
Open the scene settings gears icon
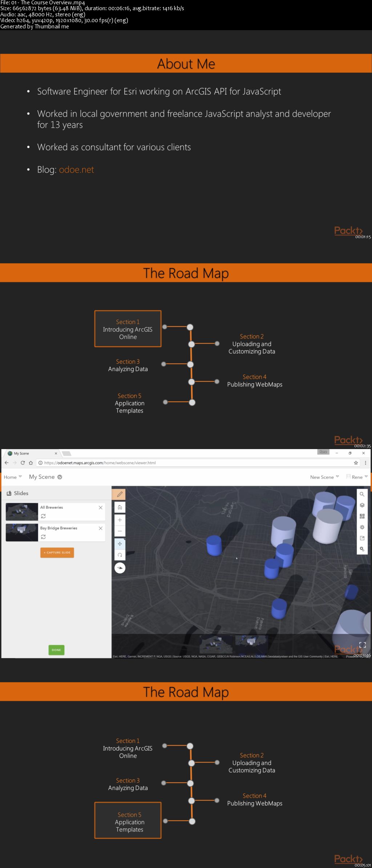tap(362, 549)
